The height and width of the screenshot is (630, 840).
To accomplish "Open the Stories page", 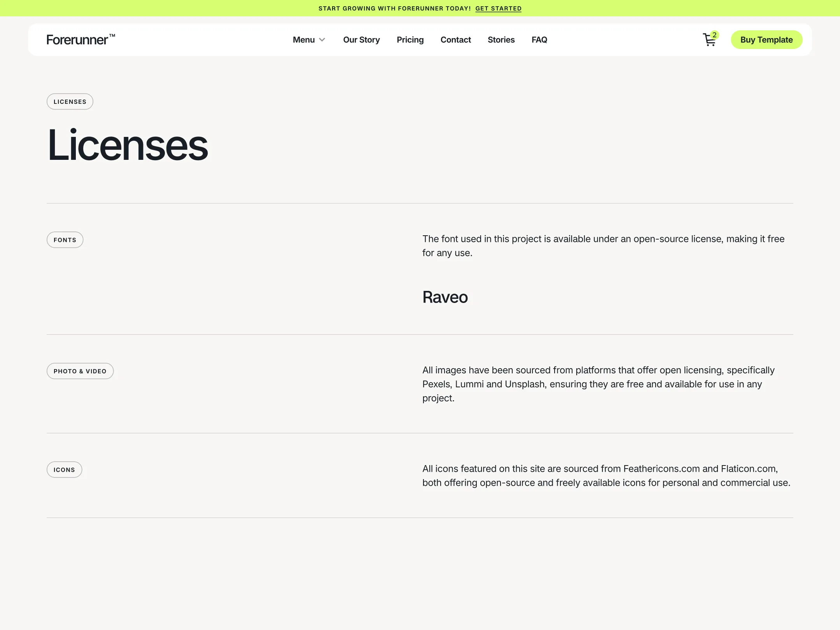I will (x=501, y=40).
